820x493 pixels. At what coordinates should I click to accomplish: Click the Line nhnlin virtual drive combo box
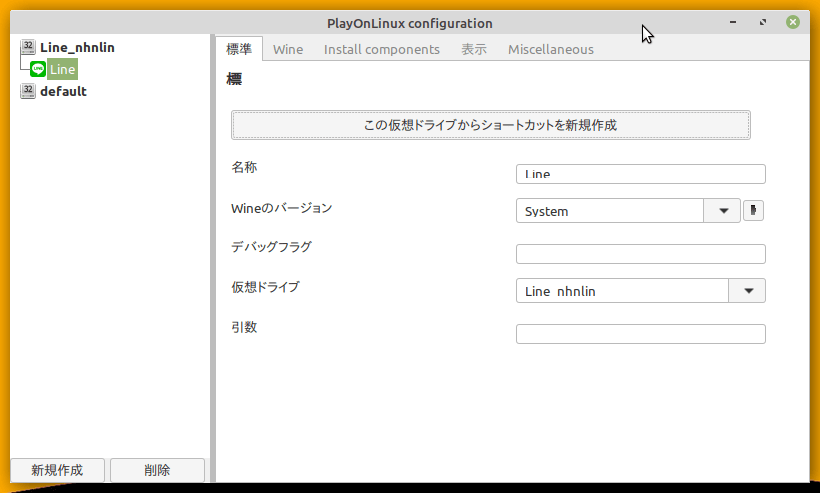pos(641,291)
